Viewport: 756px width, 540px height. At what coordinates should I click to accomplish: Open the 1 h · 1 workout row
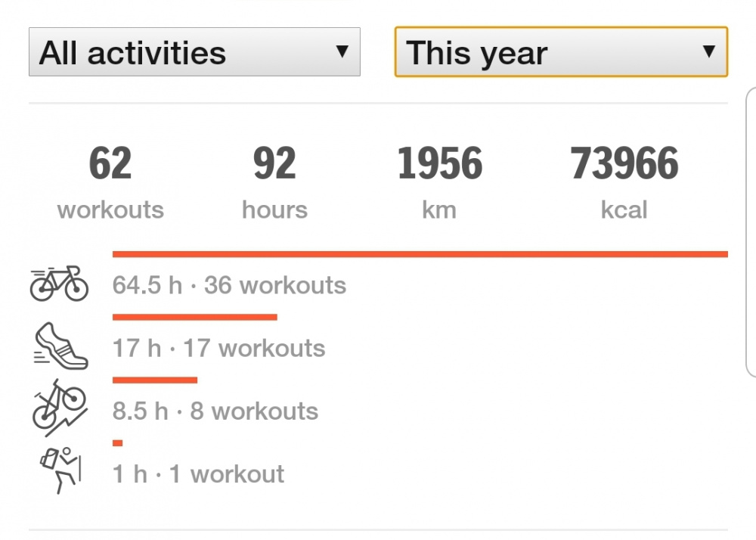coord(198,474)
